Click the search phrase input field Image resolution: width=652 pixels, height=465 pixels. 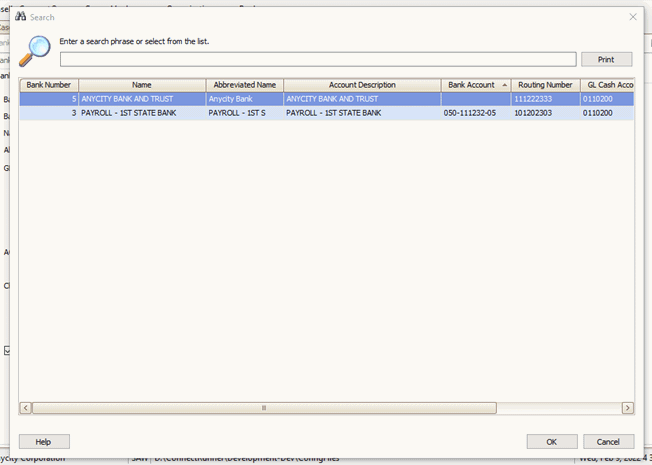pos(318,59)
